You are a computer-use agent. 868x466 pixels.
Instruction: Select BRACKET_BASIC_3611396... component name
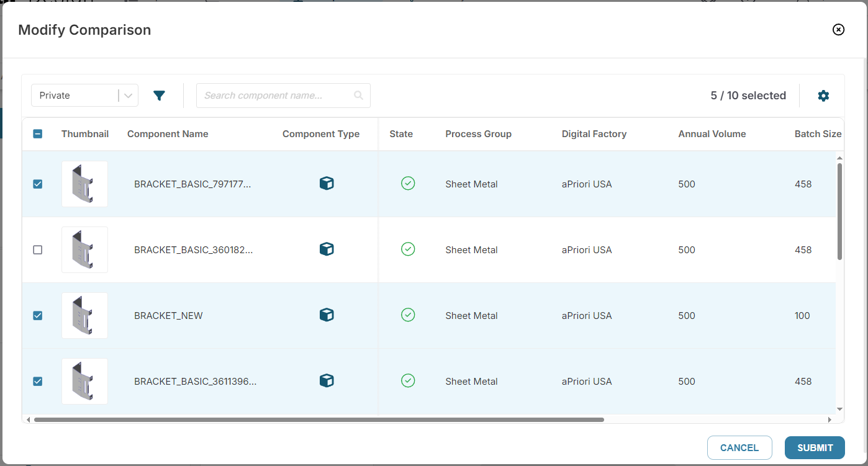[196, 382]
